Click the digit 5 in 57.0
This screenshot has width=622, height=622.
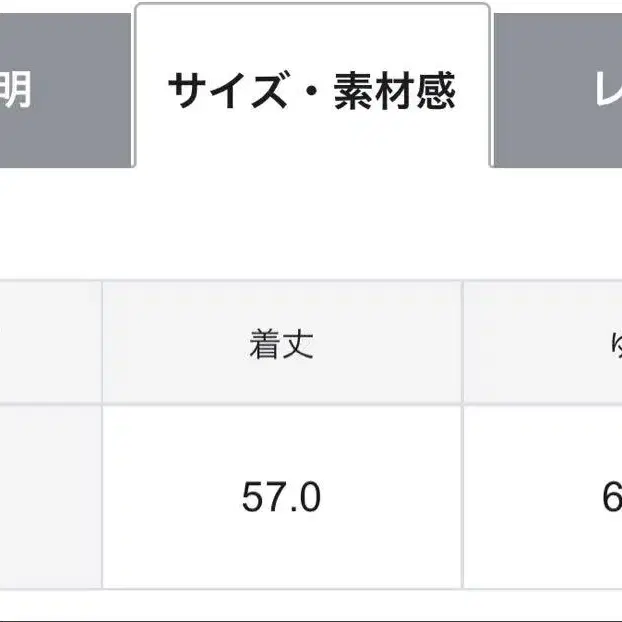tap(251, 497)
